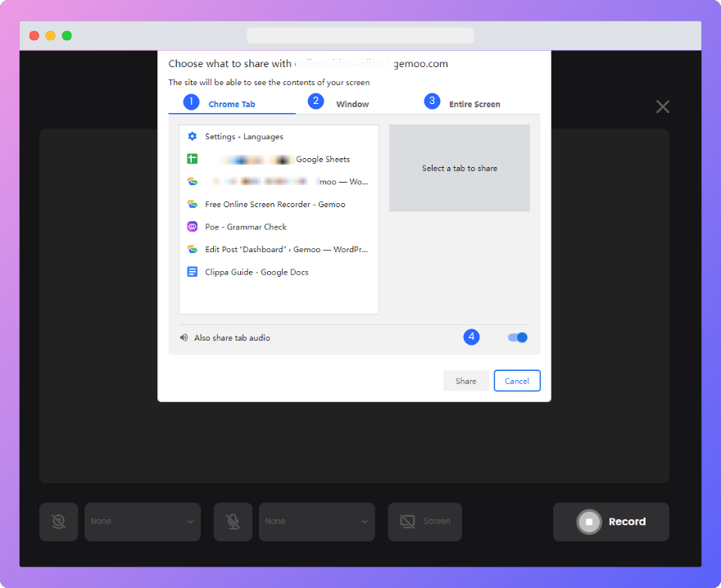The image size is (721, 588).
Task: Click the yellow macOS minimize dot
Action: (x=51, y=35)
